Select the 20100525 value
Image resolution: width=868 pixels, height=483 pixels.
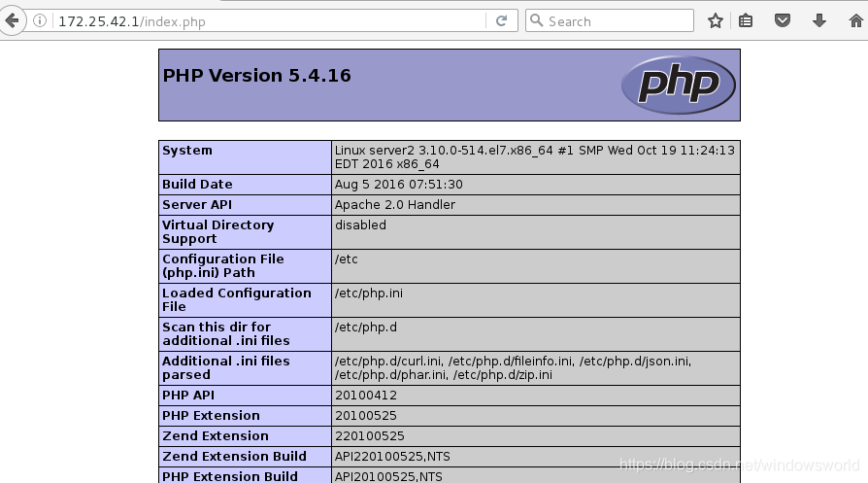366,415
